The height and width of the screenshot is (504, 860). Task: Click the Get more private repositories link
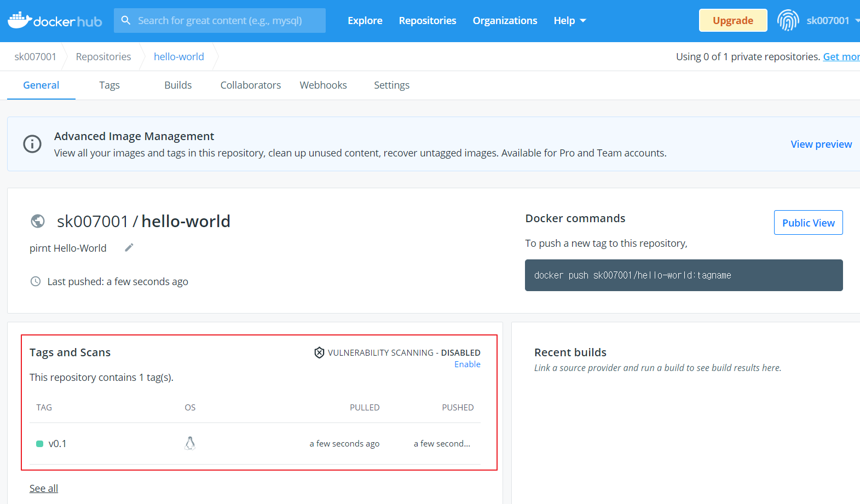[x=841, y=56]
